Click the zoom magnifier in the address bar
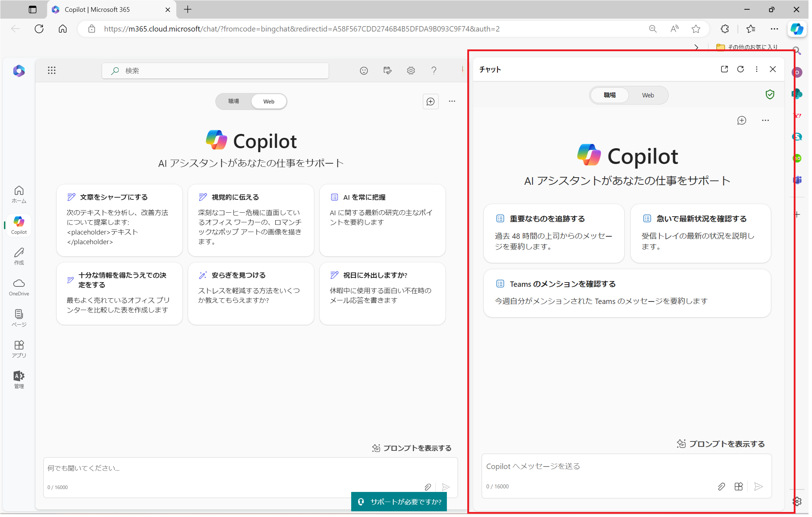The image size is (812, 517). [x=653, y=29]
